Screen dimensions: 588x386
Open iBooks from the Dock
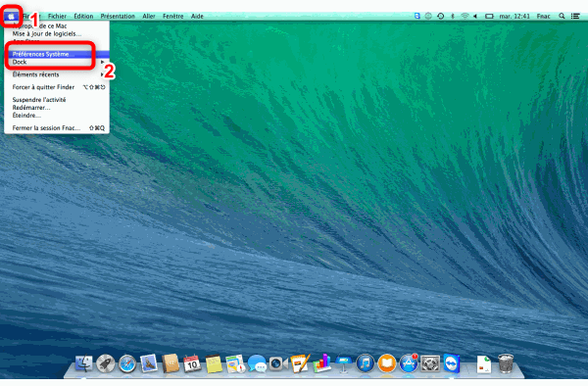pyautogui.click(x=387, y=363)
